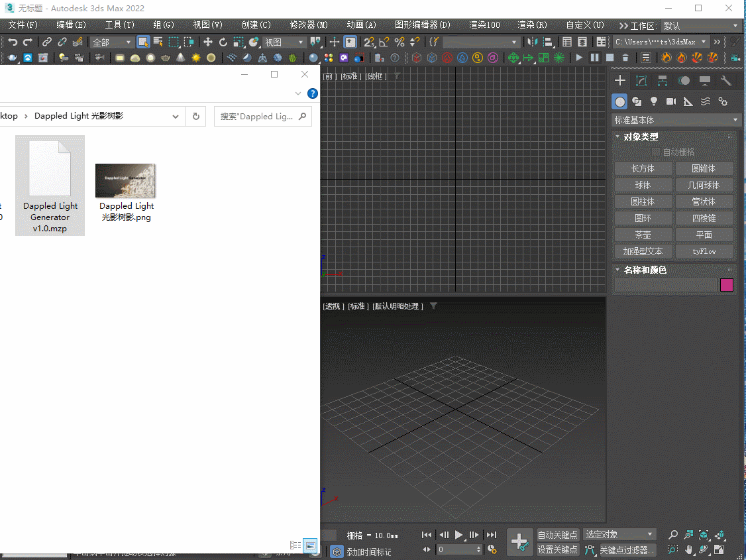
Task: Click the green grass plant icon
Action: (293, 58)
